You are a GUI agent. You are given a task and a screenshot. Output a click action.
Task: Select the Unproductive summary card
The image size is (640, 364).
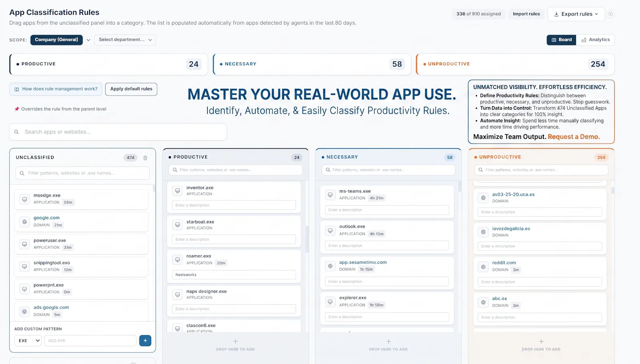pyautogui.click(x=515, y=64)
